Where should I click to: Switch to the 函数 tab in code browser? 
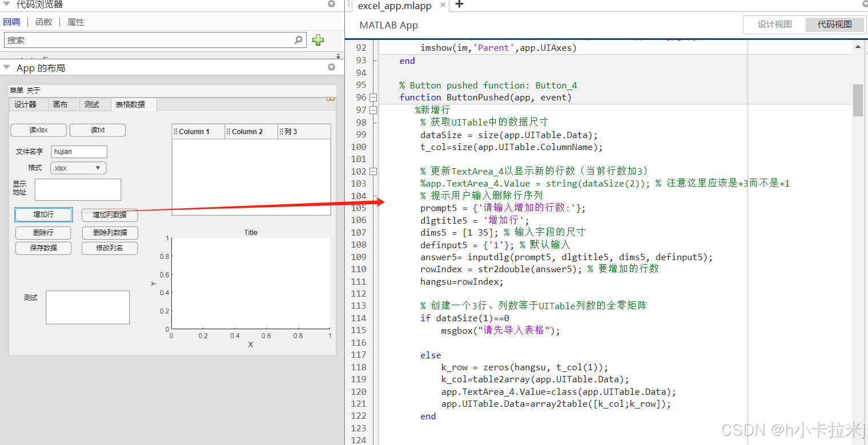tap(45, 22)
